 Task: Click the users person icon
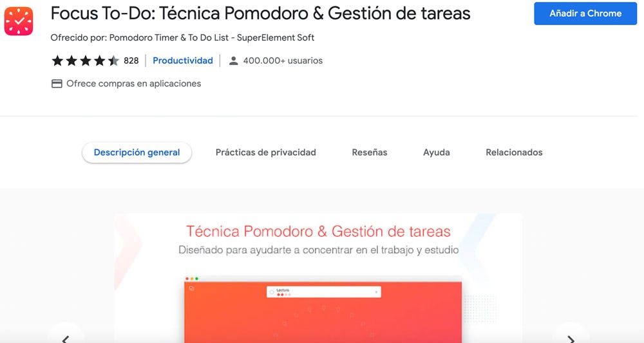click(x=234, y=60)
